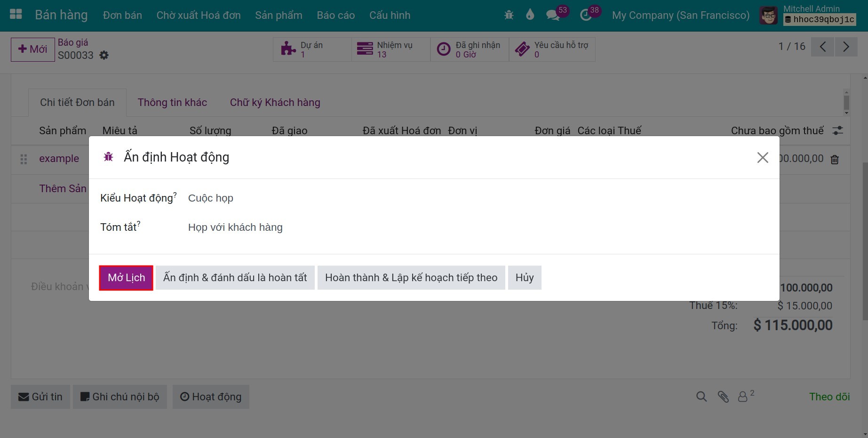Image resolution: width=868 pixels, height=438 pixels.
Task: Go to next record with right chevron
Action: tap(846, 47)
